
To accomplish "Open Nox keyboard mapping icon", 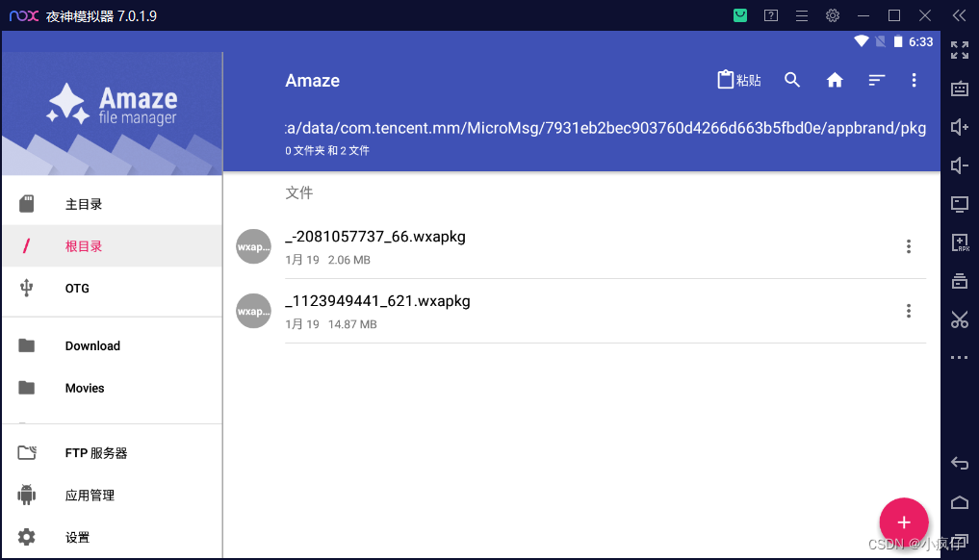I will tap(960, 89).
